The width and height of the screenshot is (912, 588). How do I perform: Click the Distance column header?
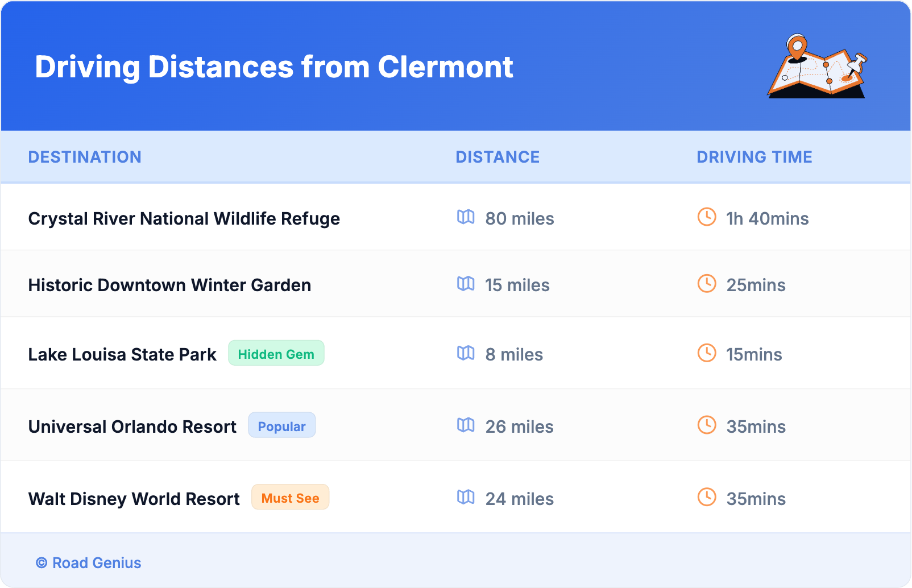point(498,157)
